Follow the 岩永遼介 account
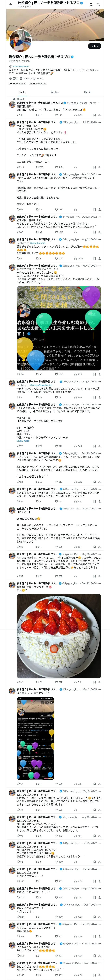Image resolution: width=110 pixels, height=980 pixels. pyautogui.click(x=95, y=46)
